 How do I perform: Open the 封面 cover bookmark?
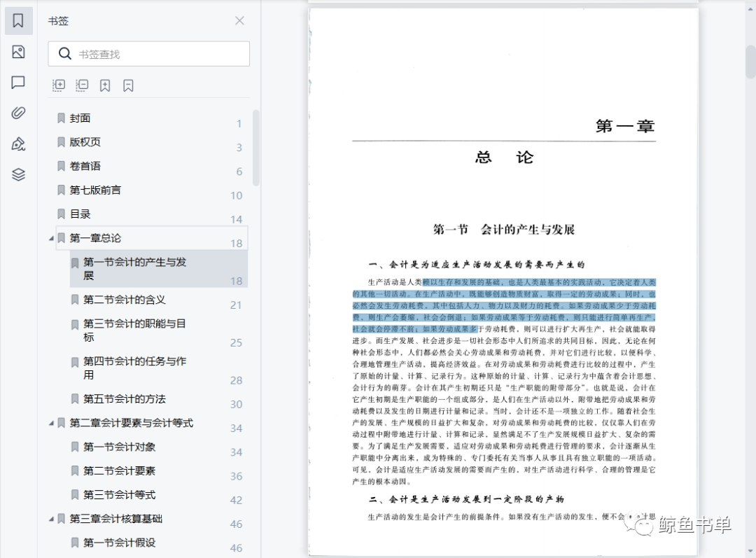[x=79, y=118]
